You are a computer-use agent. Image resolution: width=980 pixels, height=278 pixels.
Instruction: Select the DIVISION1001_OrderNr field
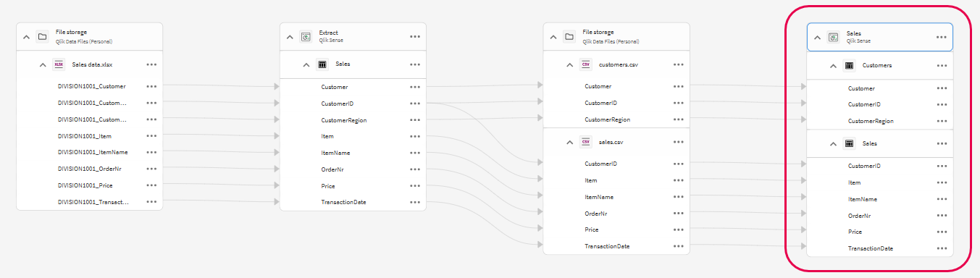click(x=89, y=169)
